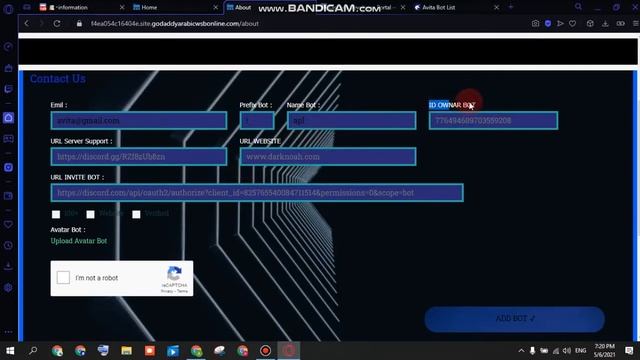Open volume control in system tray

point(567,351)
